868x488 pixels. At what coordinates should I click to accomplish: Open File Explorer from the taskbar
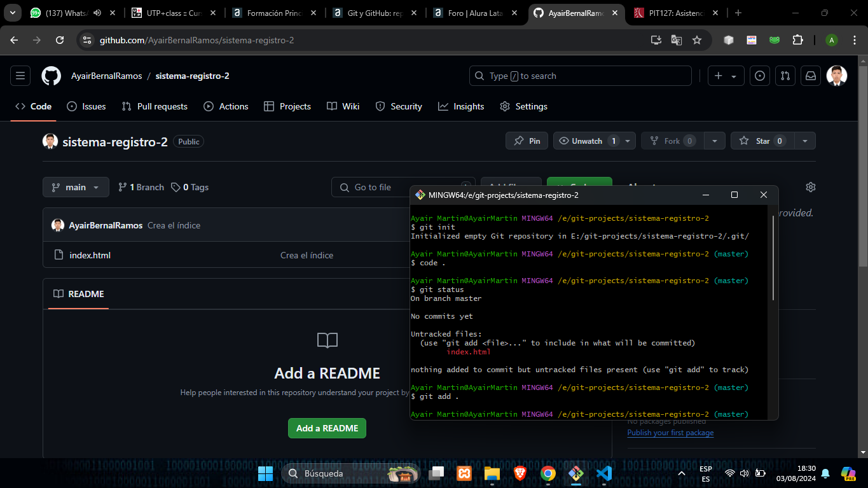(492, 473)
